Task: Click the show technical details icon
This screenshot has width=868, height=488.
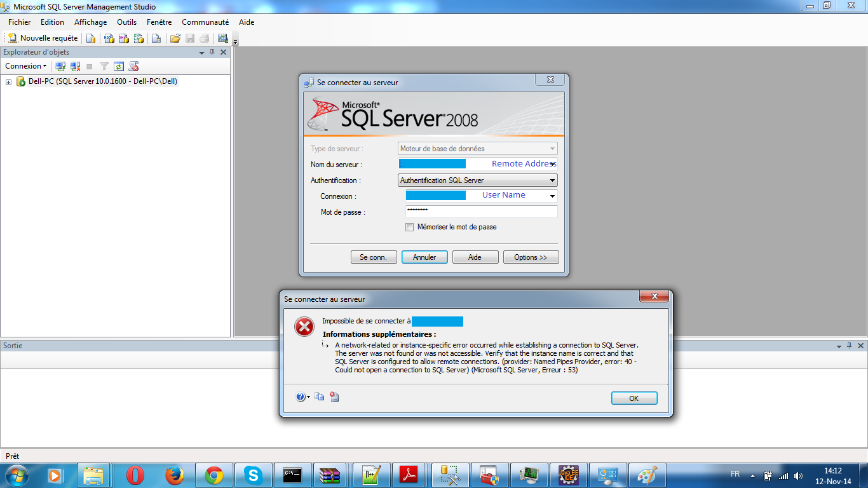Action: coord(334,397)
